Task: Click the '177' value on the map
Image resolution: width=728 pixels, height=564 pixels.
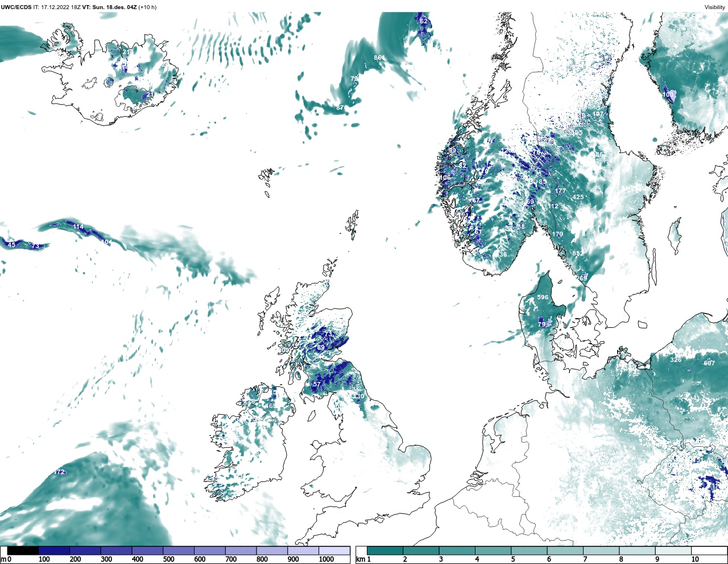Action: pos(560,191)
